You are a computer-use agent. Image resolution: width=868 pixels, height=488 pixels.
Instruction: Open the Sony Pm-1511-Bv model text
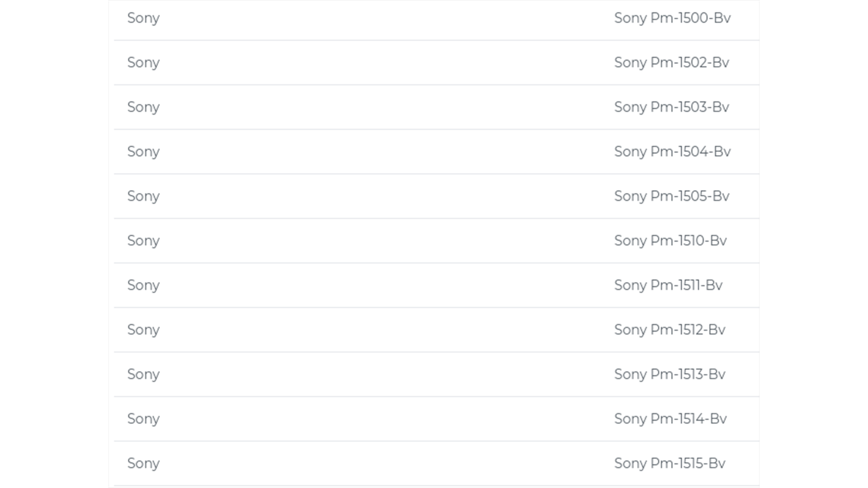(668, 285)
